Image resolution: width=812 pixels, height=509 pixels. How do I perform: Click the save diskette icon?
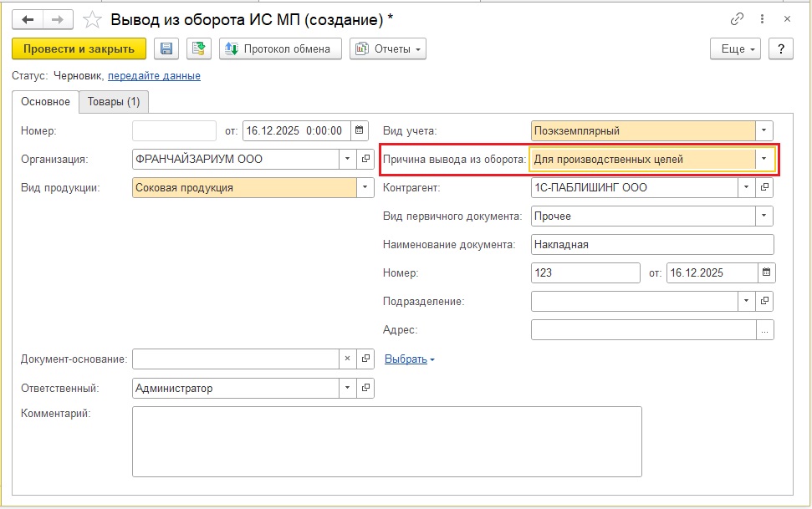tap(166, 49)
